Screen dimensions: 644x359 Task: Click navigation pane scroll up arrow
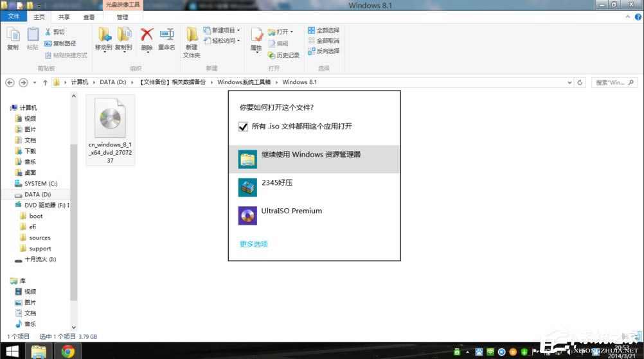click(x=73, y=96)
